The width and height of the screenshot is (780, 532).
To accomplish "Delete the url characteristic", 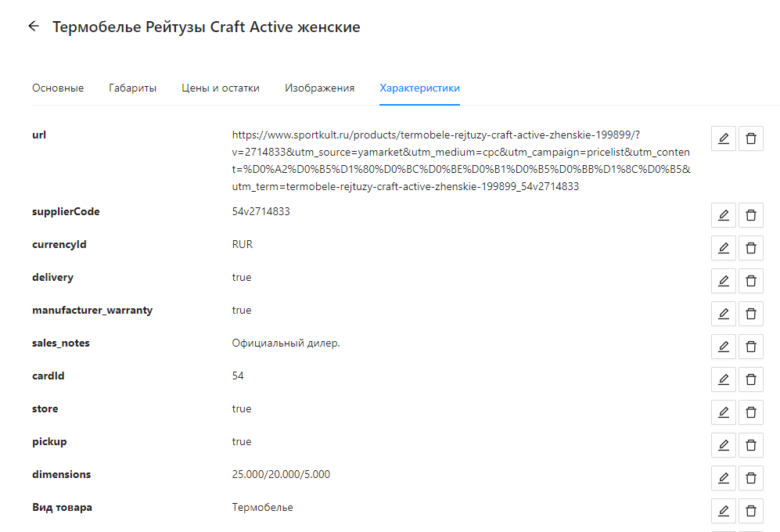I will [751, 138].
